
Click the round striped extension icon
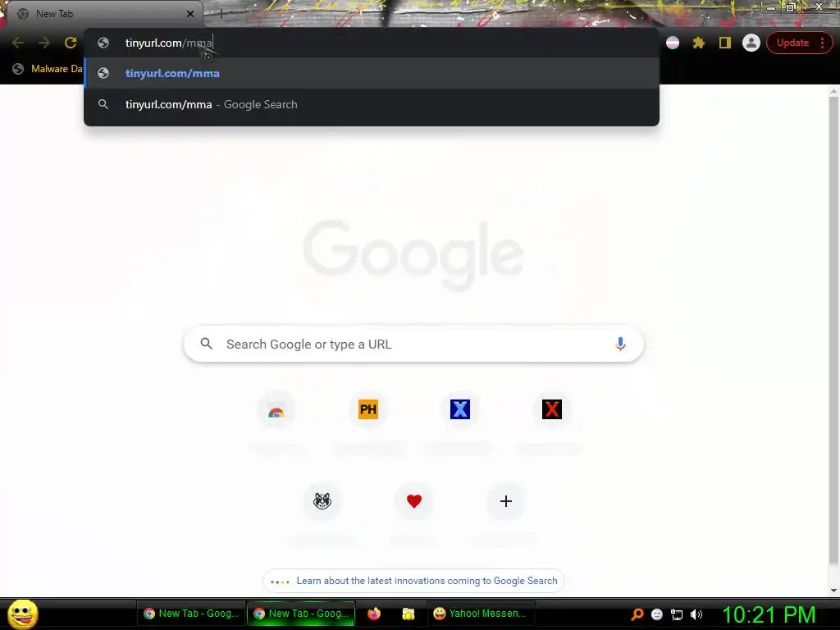point(673,43)
